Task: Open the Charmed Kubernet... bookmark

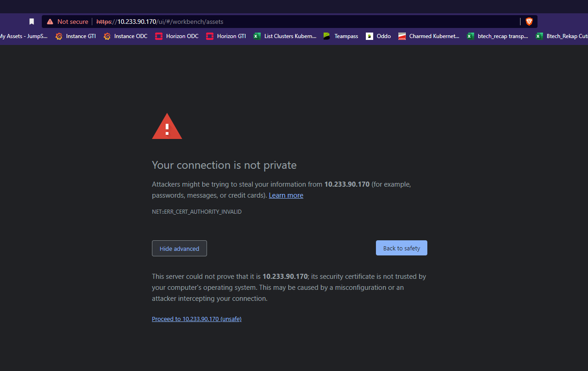Action: coord(429,36)
